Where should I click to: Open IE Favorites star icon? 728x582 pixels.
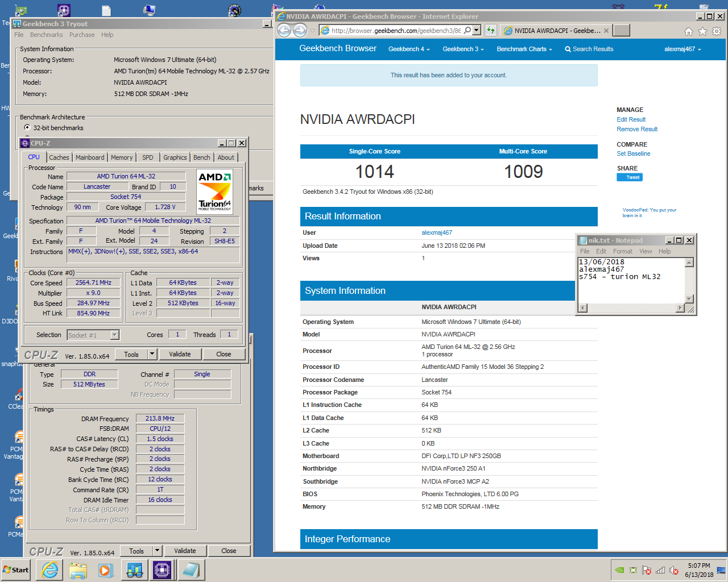pyautogui.click(x=702, y=31)
